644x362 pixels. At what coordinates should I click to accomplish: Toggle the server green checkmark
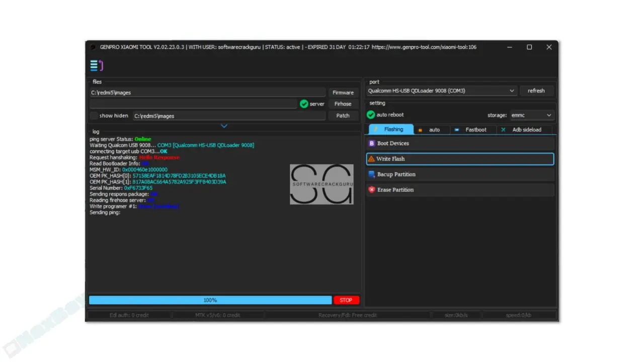(x=304, y=104)
